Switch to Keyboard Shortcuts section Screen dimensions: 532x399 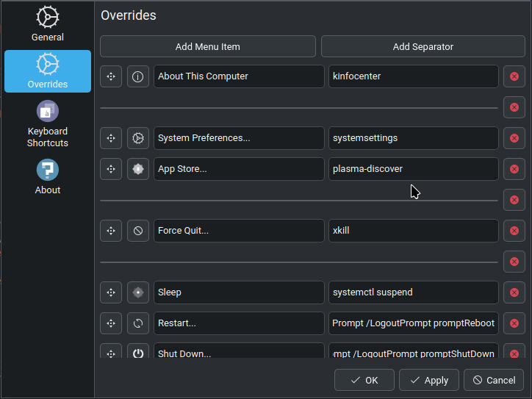tap(48, 124)
